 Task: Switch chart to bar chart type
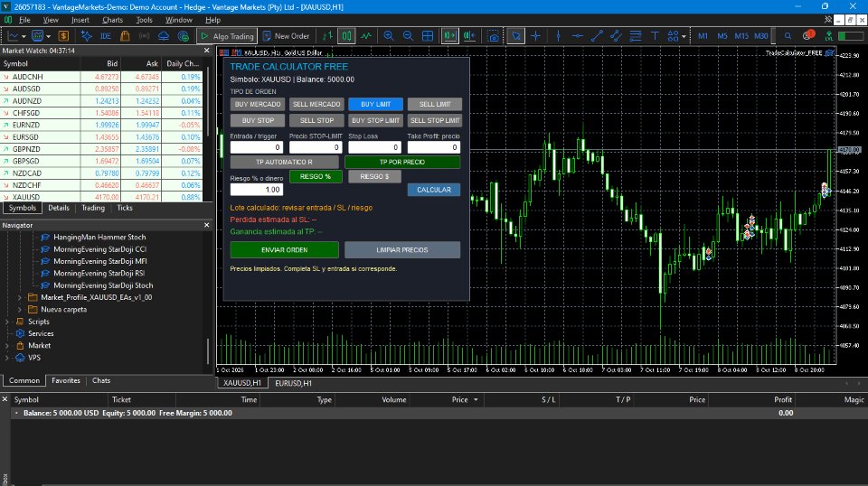point(327,36)
